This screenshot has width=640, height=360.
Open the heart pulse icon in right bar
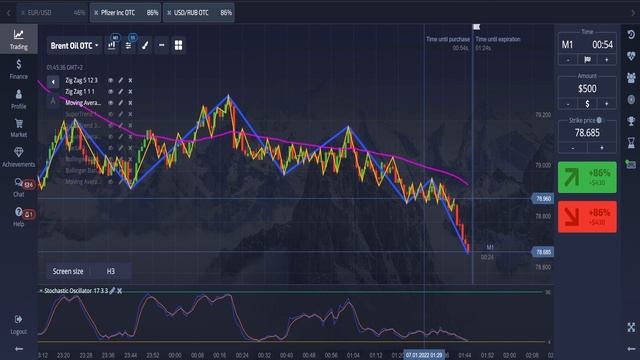(x=631, y=56)
